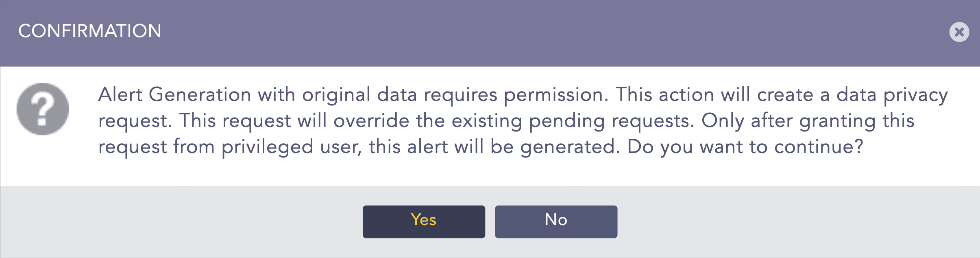
Task: Click the CONFIRMATION title text
Action: (89, 30)
